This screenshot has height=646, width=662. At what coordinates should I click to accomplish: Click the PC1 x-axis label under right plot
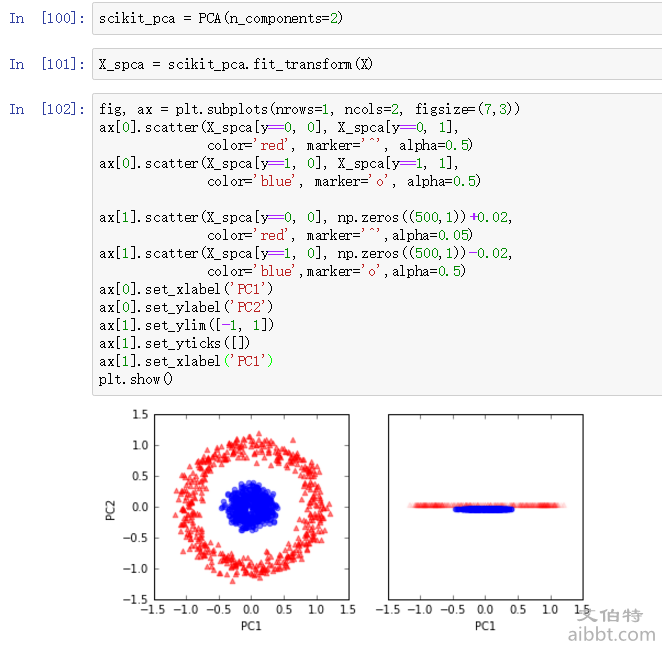click(x=485, y=625)
